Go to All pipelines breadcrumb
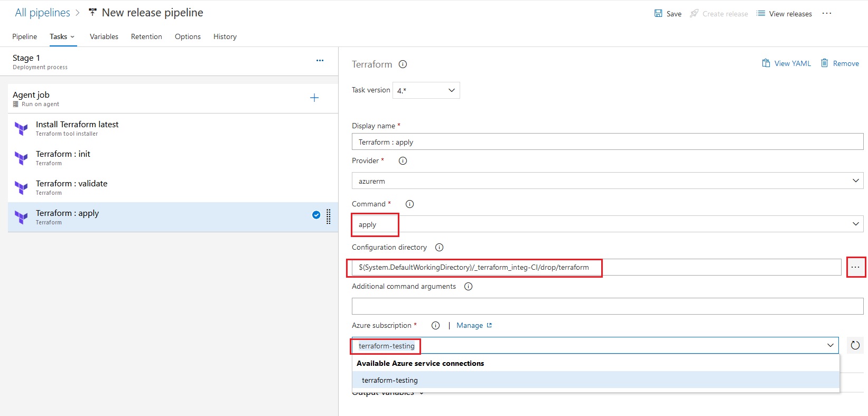This screenshot has width=868, height=416. (x=42, y=13)
